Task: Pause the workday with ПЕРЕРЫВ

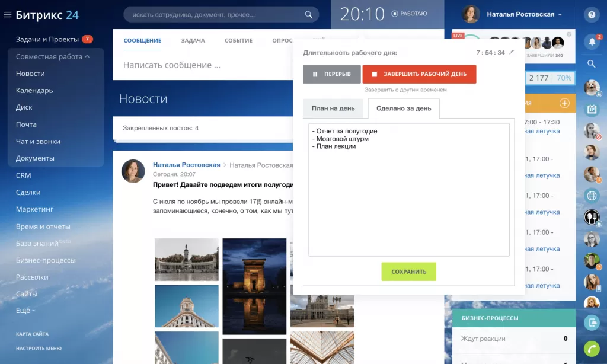Action: [331, 74]
